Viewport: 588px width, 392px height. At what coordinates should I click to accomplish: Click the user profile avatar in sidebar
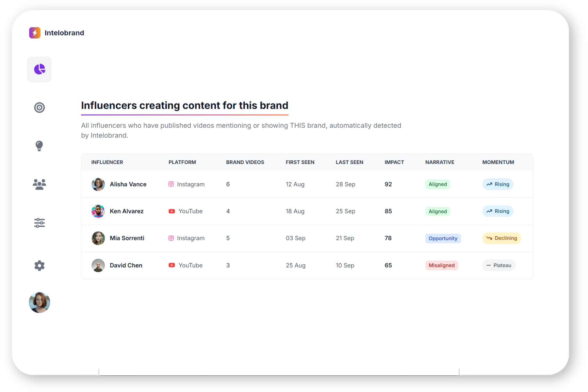click(x=39, y=302)
